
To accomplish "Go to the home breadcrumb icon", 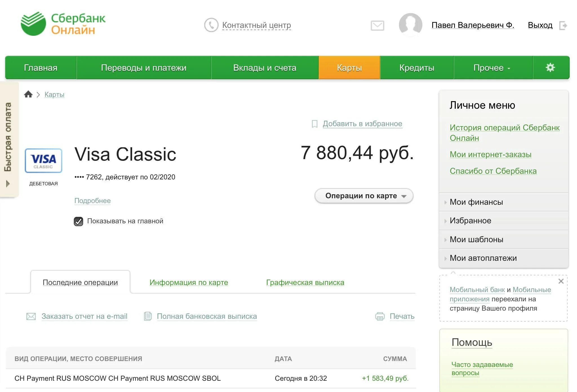I will click(28, 94).
